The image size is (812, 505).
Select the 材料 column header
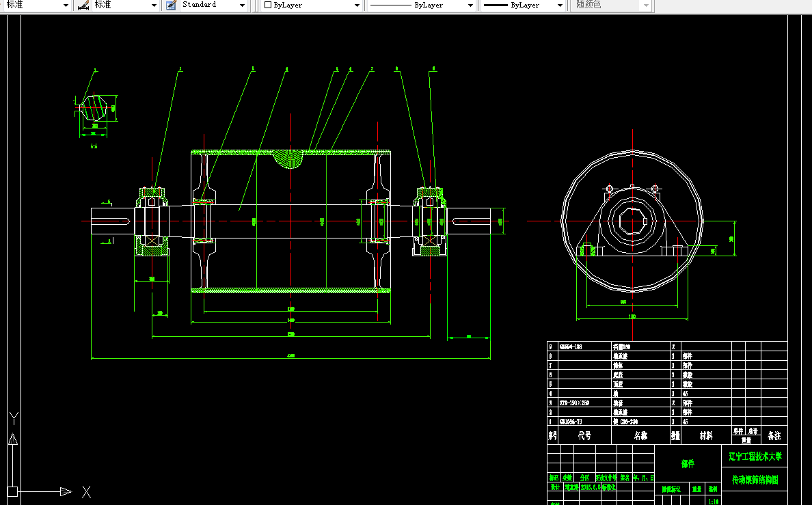[706, 435]
